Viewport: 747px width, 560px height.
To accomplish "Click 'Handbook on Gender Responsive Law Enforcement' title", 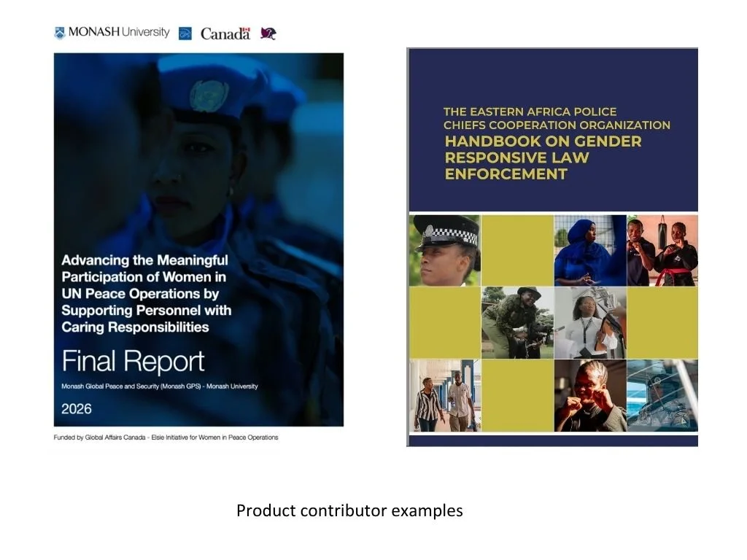I will [543, 157].
